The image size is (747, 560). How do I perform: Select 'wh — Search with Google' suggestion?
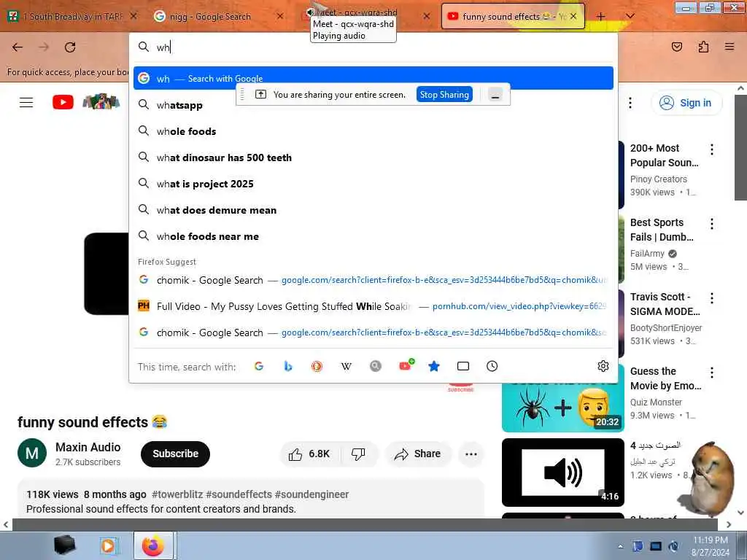point(373,78)
